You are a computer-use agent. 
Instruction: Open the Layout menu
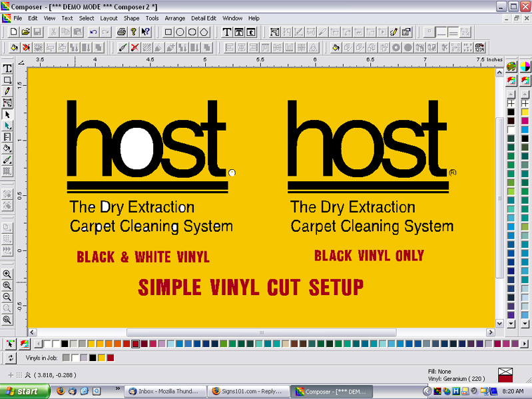coord(109,19)
